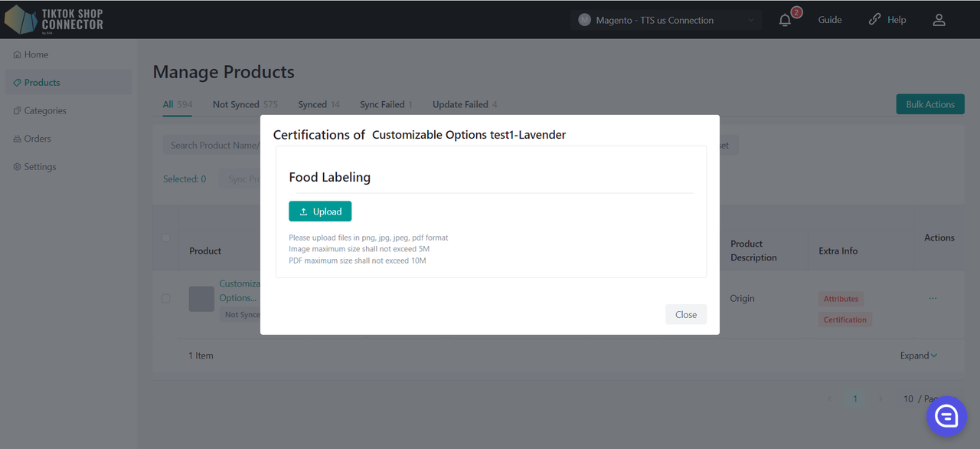Click the Upload button for Food Labeling

[x=320, y=211]
